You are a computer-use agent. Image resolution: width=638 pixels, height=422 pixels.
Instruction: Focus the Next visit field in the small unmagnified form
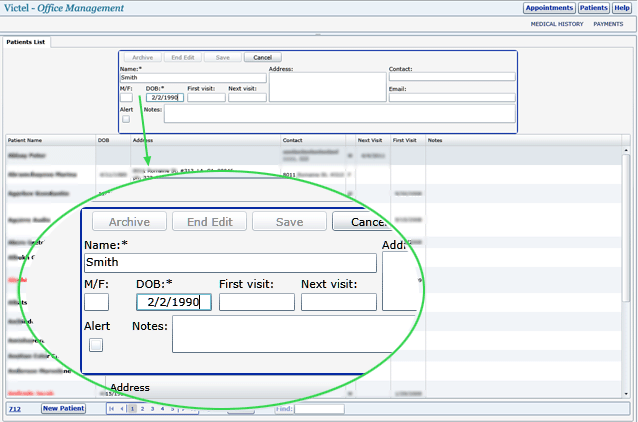[247, 98]
